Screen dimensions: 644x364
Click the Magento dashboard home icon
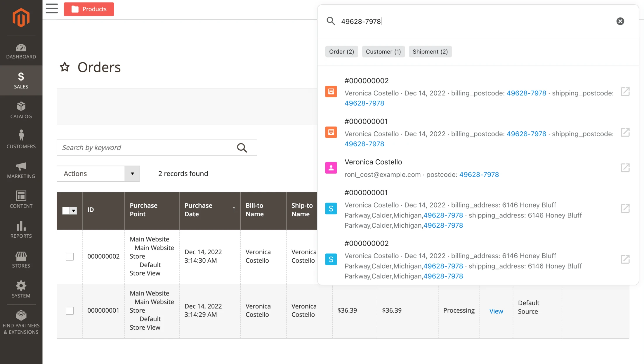pyautogui.click(x=21, y=18)
